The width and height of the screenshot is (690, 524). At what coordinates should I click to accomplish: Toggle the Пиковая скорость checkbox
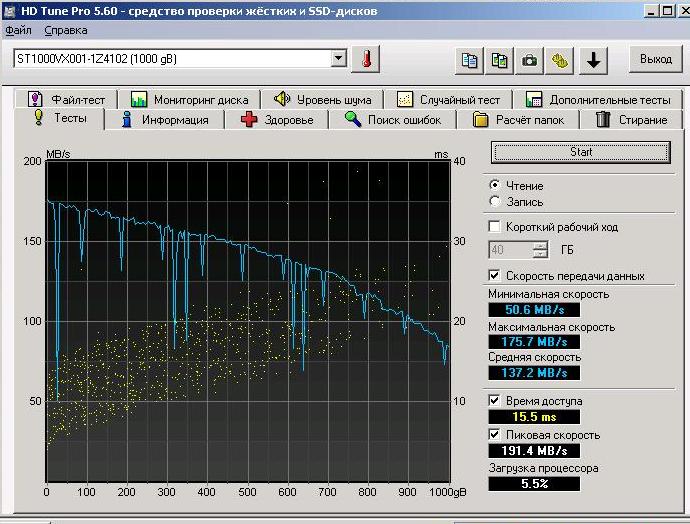click(x=495, y=434)
